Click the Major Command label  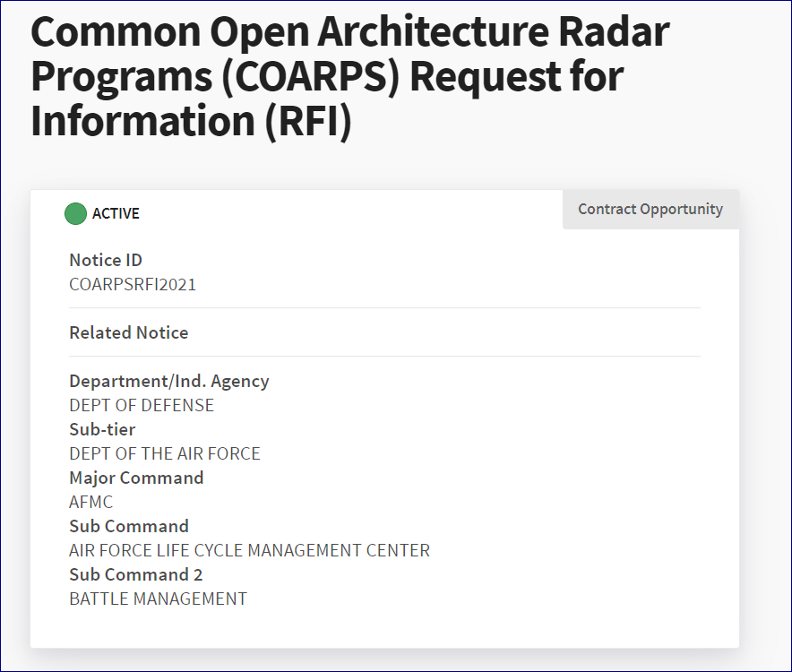click(x=136, y=478)
